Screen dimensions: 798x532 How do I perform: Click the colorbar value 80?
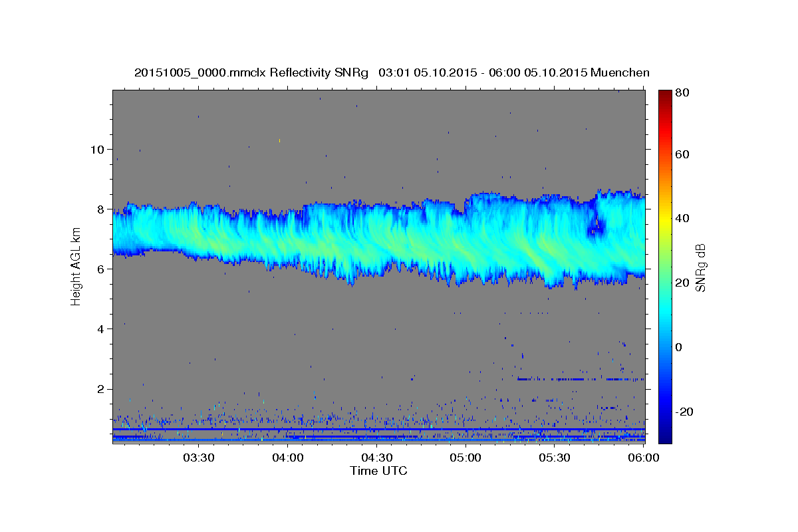pyautogui.click(x=682, y=93)
